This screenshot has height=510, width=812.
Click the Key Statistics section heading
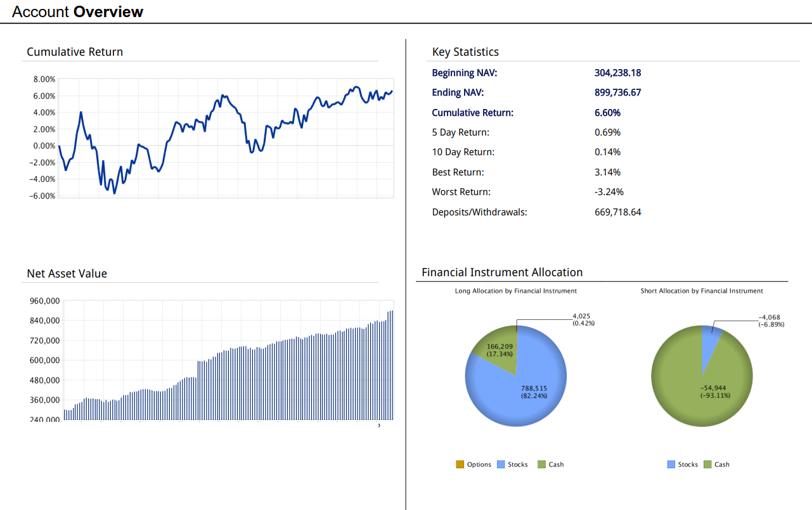click(465, 52)
